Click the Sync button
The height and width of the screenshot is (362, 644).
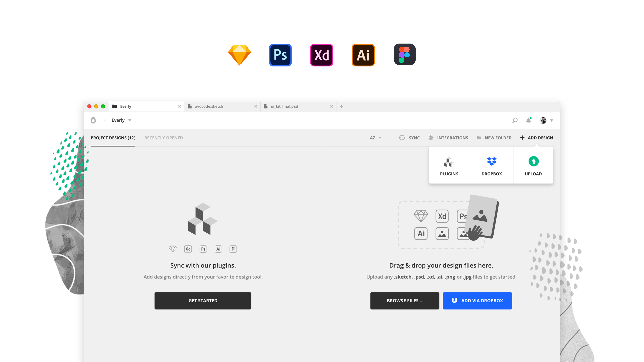click(409, 138)
